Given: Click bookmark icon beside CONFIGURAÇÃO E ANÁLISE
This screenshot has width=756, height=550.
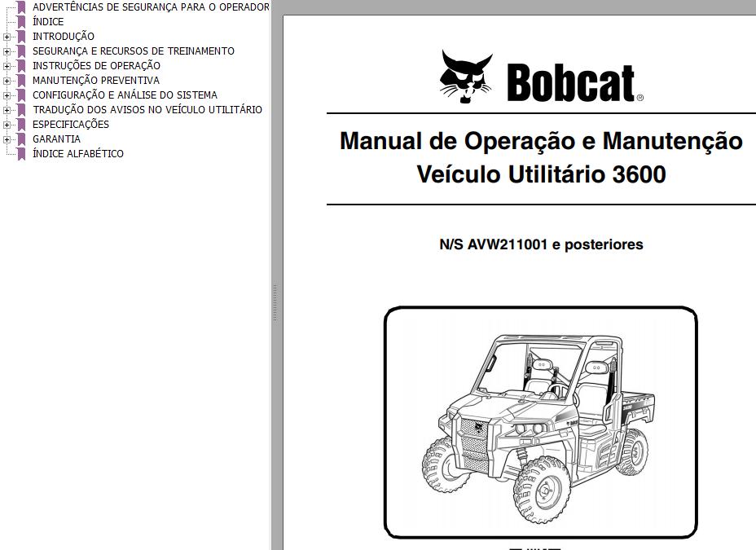Looking at the screenshot, I should click(21, 95).
